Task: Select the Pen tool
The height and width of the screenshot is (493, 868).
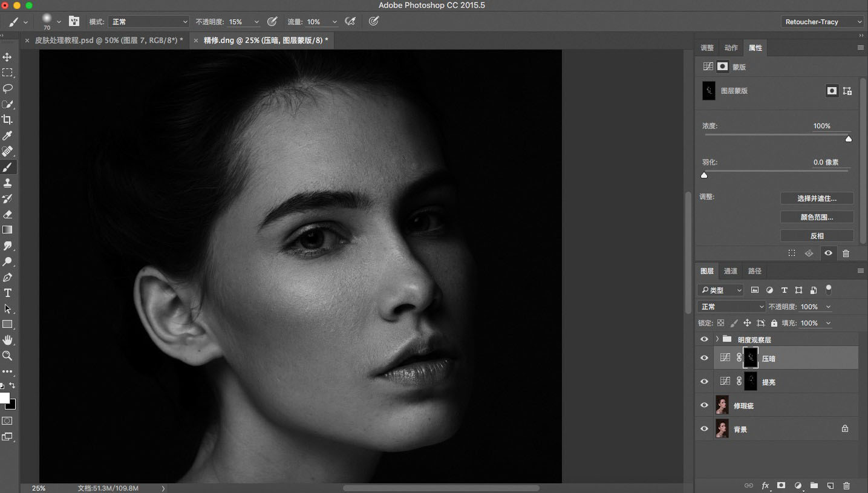Action: [x=7, y=277]
